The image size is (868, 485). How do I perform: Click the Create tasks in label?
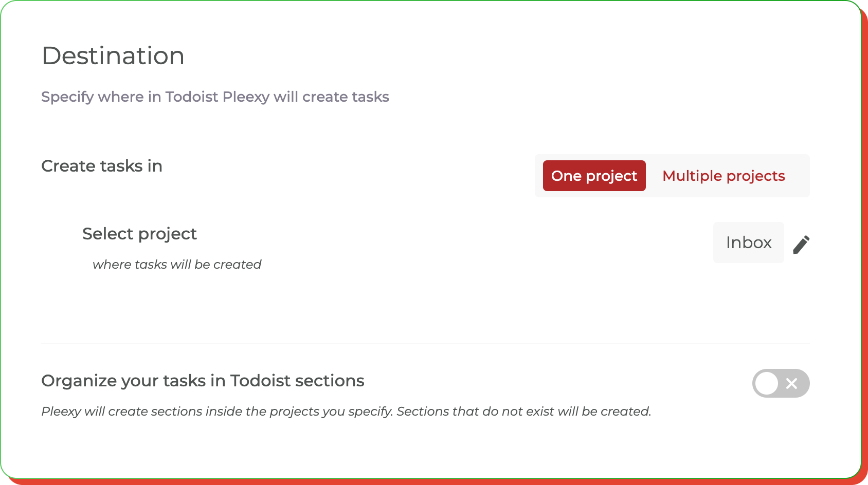pos(101,165)
